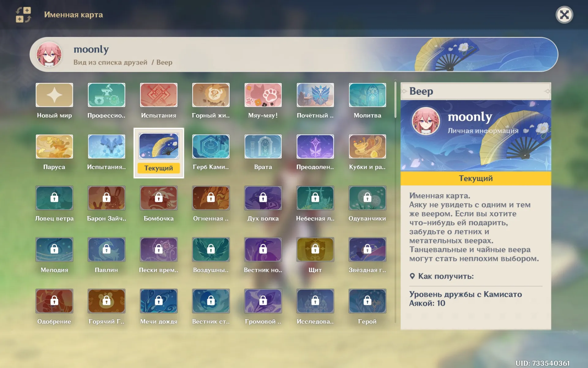Click the locked Ловец ветра namecard
Image resolution: width=588 pixels, height=368 pixels.
click(x=54, y=198)
